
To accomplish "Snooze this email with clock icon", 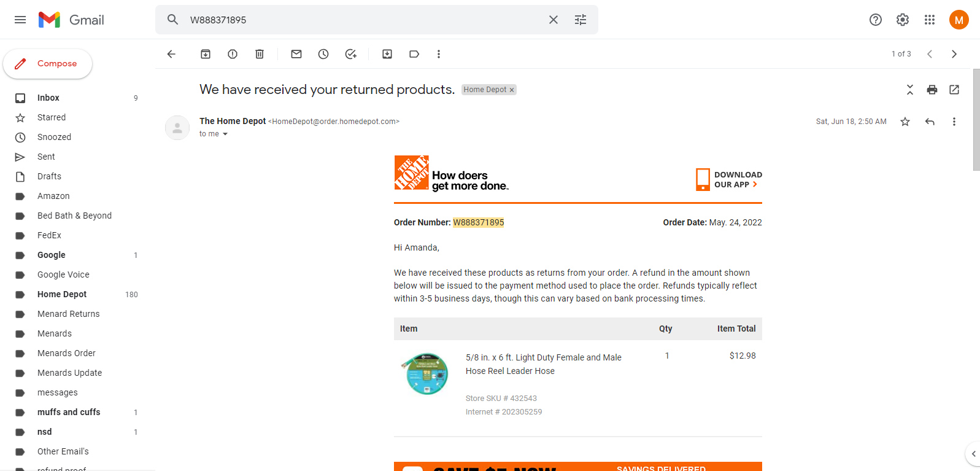I will pos(323,54).
